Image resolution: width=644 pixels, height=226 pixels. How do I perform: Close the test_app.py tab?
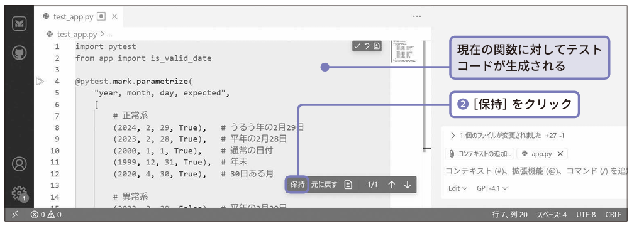tap(114, 16)
